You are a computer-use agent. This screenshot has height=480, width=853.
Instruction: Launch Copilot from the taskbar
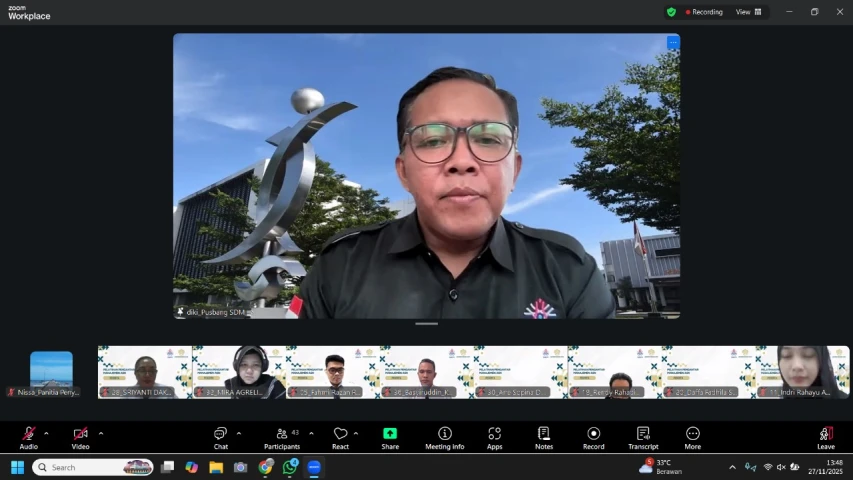191,467
